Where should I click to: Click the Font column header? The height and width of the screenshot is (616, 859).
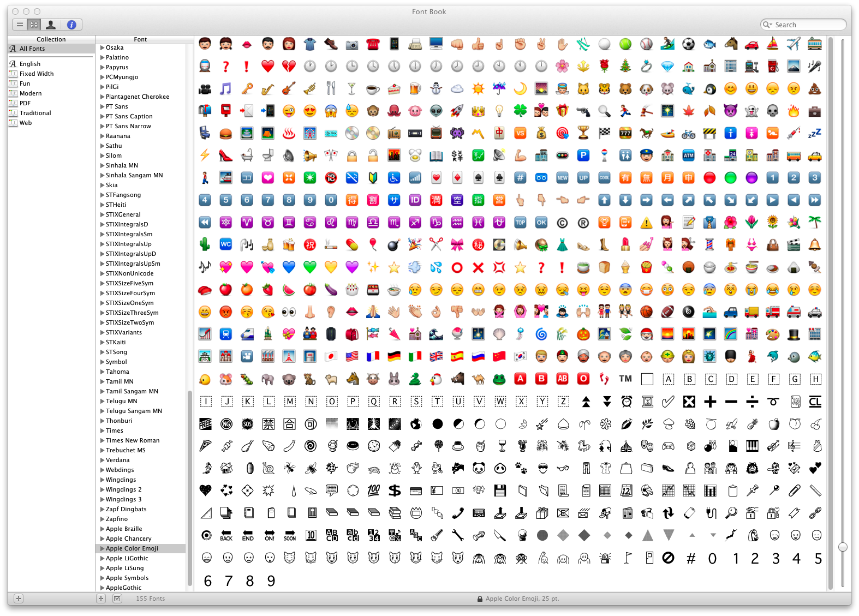pos(140,39)
